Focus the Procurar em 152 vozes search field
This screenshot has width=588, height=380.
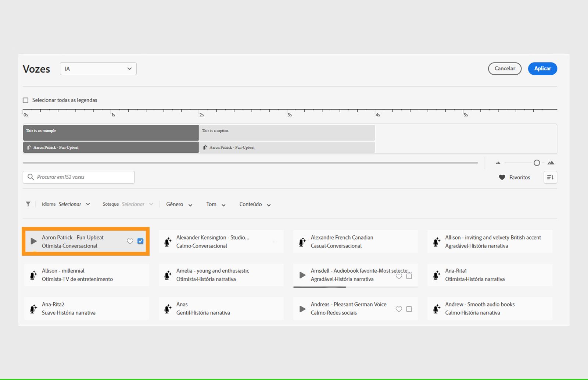coord(79,177)
